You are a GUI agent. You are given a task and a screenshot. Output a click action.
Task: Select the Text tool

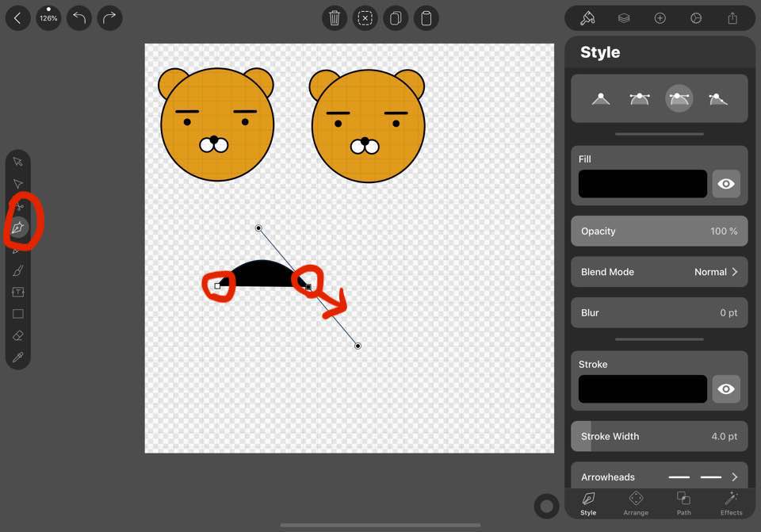[x=18, y=292]
